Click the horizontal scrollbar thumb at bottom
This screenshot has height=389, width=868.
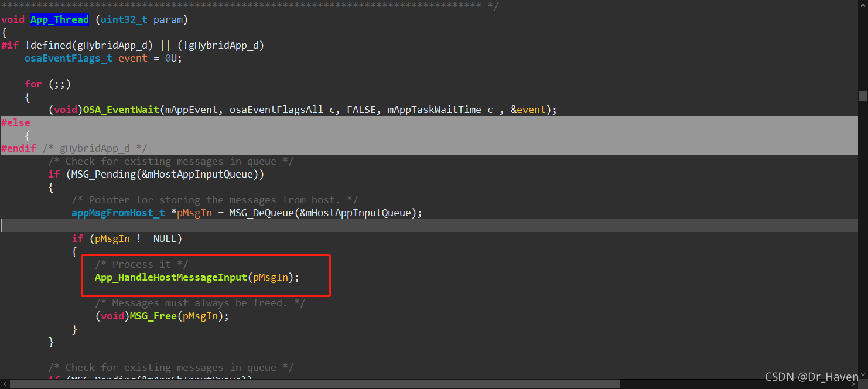(315, 384)
